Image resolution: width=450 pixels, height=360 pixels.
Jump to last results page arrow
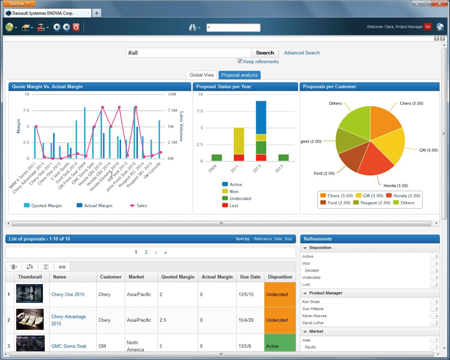(x=166, y=253)
